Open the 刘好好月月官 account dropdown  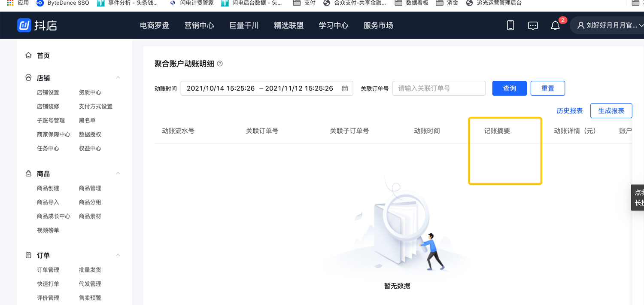pyautogui.click(x=610, y=25)
